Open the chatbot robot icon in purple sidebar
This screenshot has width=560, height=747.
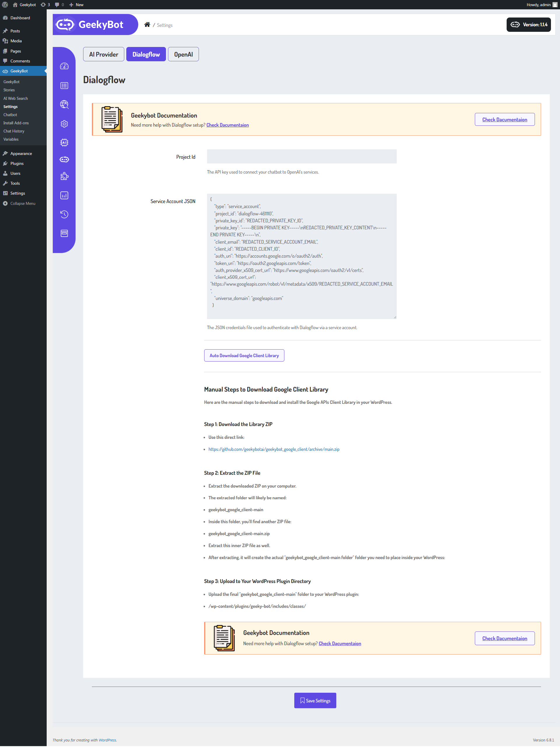click(x=64, y=159)
